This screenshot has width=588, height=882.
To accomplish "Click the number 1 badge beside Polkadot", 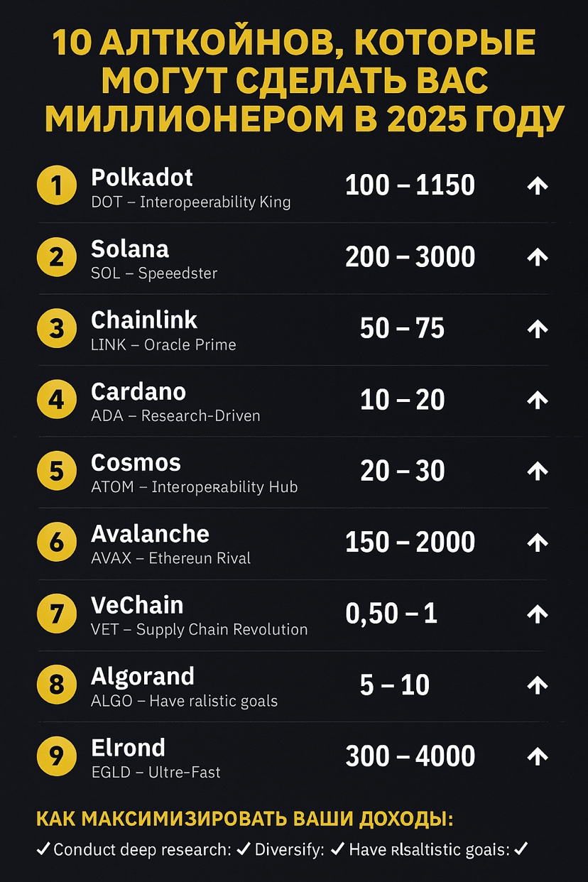I will point(57,186).
